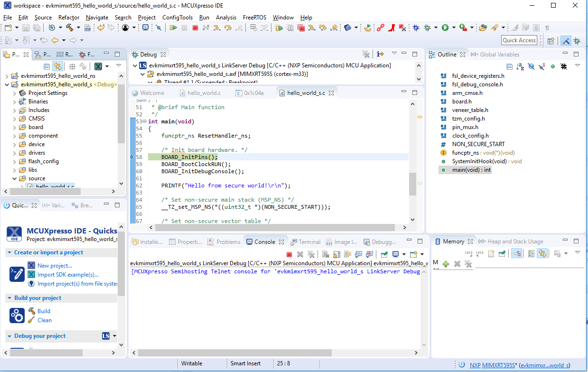Expand the drivers folder in project tree
This screenshot has width=588, height=372.
pos(14,153)
